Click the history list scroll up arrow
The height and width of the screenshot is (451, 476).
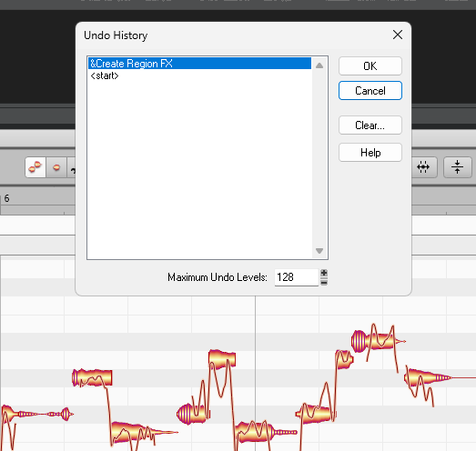coord(319,65)
